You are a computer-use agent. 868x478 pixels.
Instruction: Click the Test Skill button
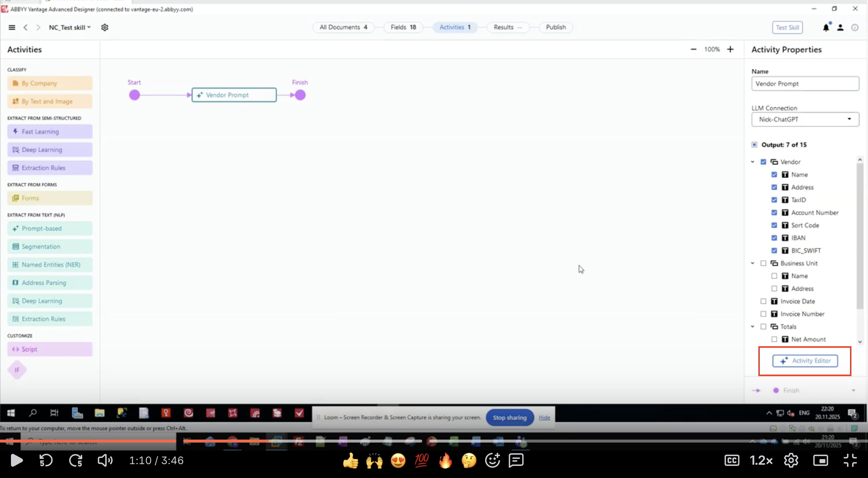point(787,27)
